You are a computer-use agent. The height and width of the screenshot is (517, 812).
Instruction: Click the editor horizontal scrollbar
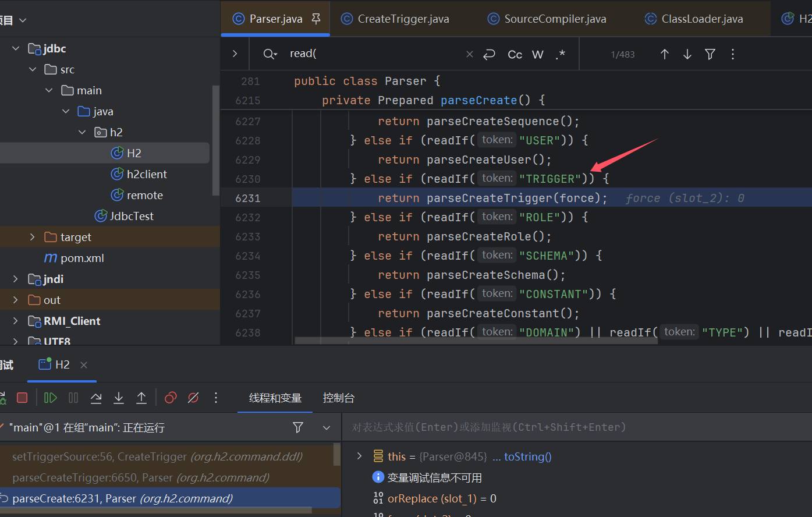(x=476, y=341)
